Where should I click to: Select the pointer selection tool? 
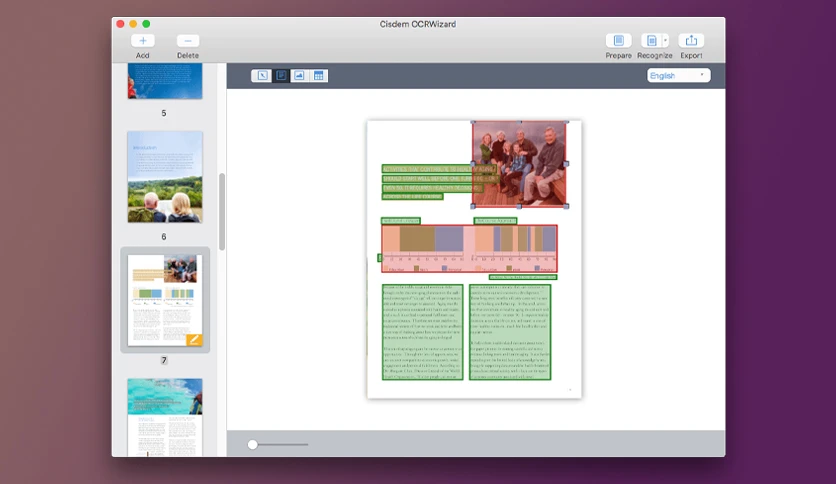262,76
